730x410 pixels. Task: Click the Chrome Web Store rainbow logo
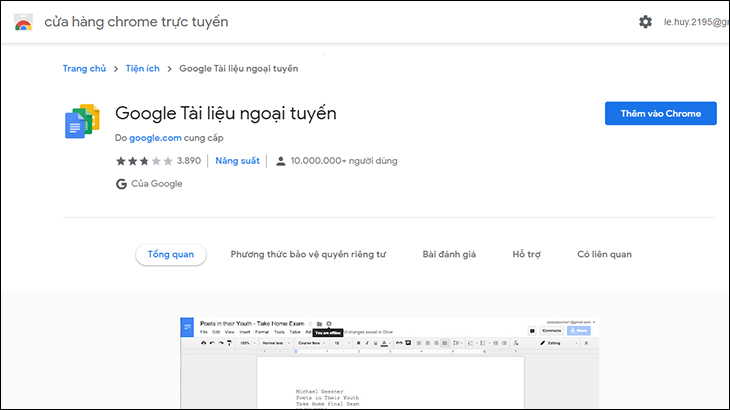(23, 22)
